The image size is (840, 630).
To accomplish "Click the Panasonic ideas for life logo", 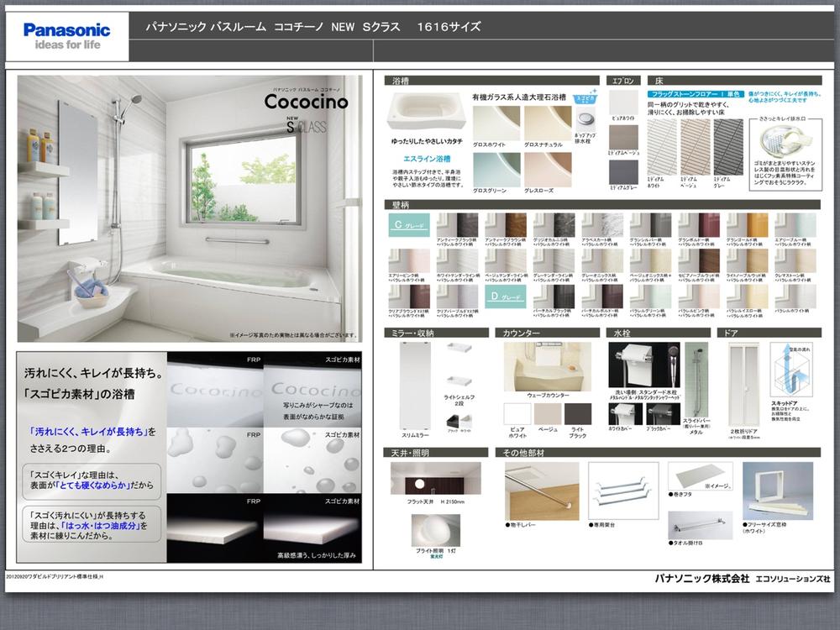I will click(67, 36).
